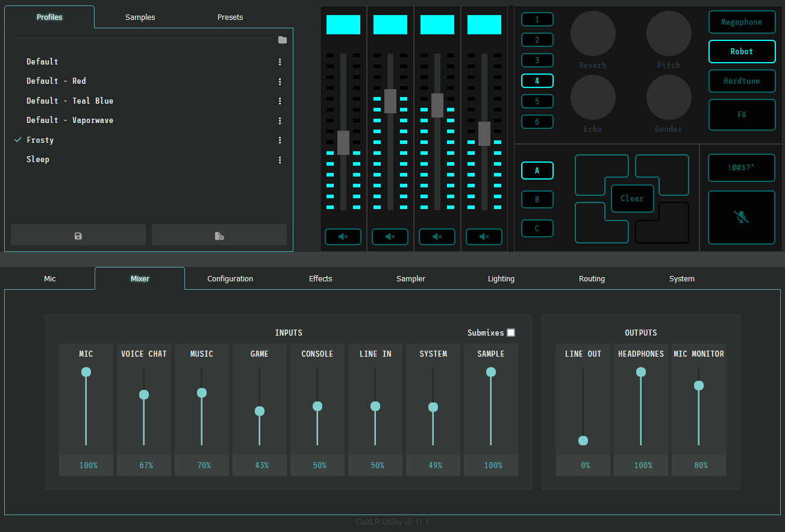
Task: Open the Configuration tab
Action: point(230,278)
